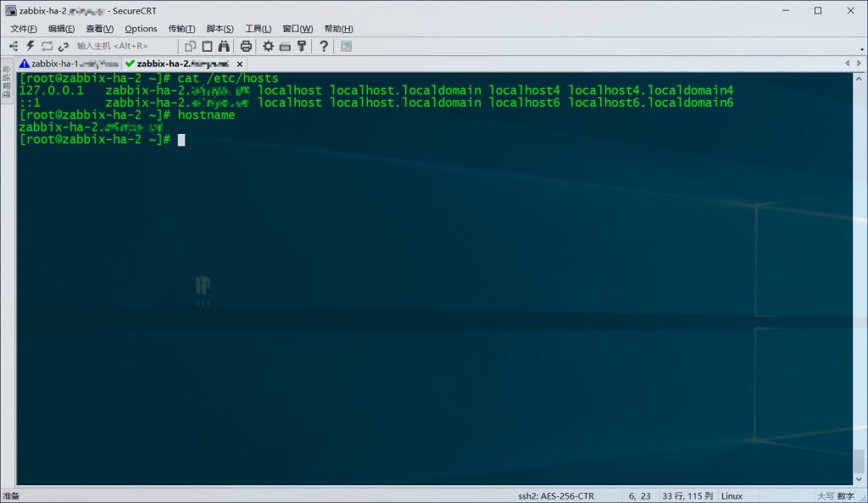Open the Session Manager connect icon
The image size is (868, 503).
(14, 46)
